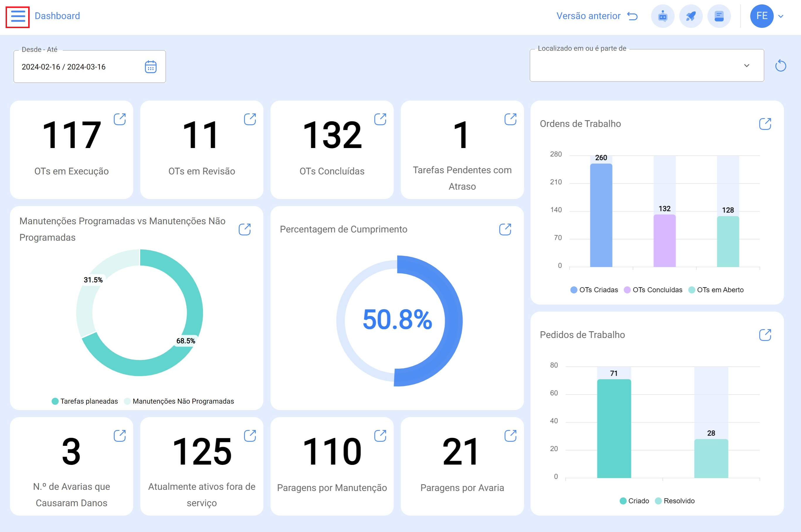Open Ordens de Trabalho chart externally
The width and height of the screenshot is (801, 532).
[x=765, y=124]
